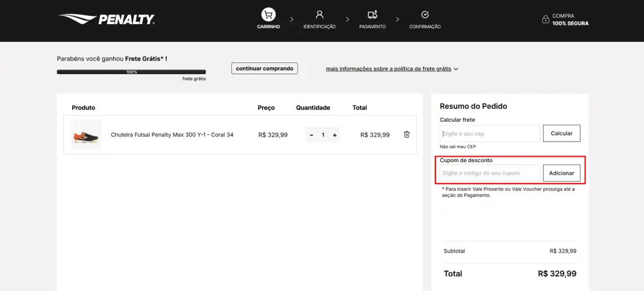Image resolution: width=644 pixels, height=291 pixels.
Task: Increase the quantity with the plus button
Action: 335,135
